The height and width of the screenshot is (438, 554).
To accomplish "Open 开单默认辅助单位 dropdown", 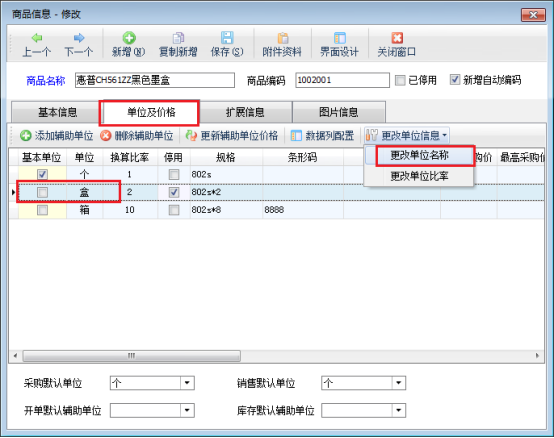I will tap(187, 410).
